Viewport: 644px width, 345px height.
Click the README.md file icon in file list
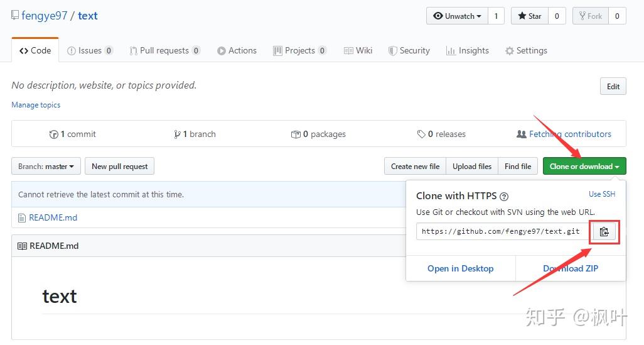(23, 218)
